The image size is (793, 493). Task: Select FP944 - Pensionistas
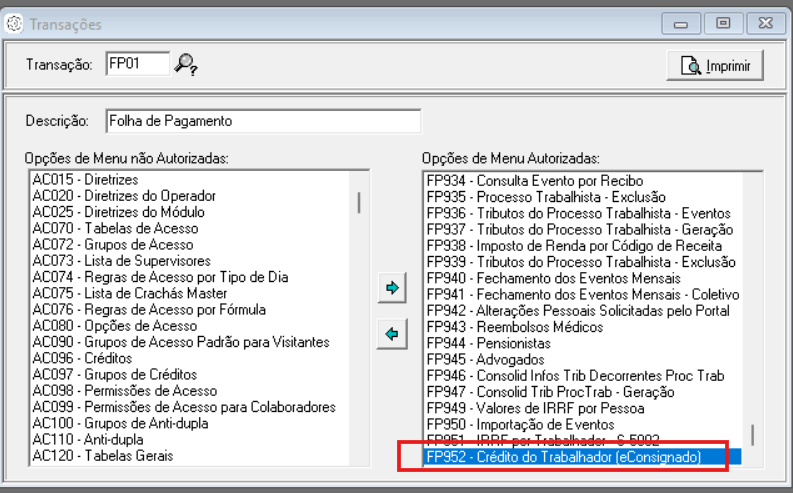(488, 343)
